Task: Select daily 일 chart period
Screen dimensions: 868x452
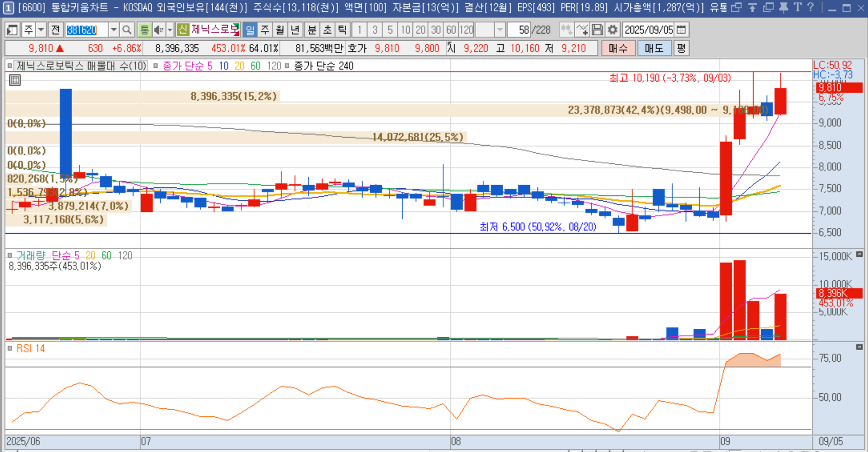Action: tap(249, 30)
